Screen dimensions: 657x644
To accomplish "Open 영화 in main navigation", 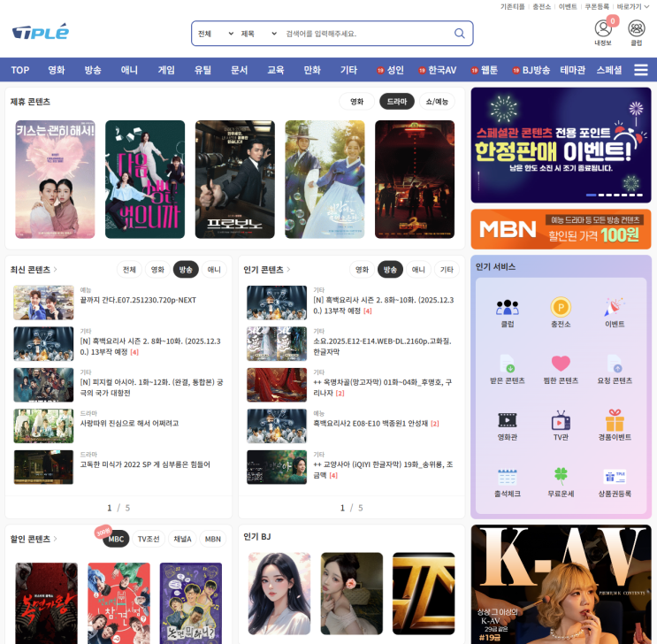I will coord(56,70).
